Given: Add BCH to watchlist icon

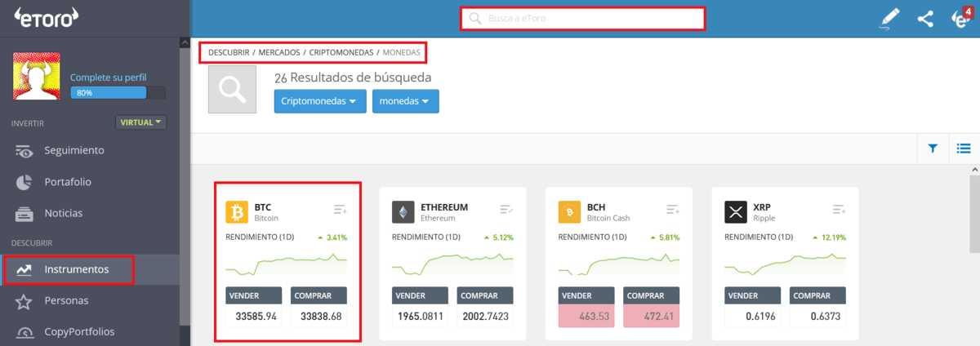Looking at the screenshot, I should click(x=673, y=210).
